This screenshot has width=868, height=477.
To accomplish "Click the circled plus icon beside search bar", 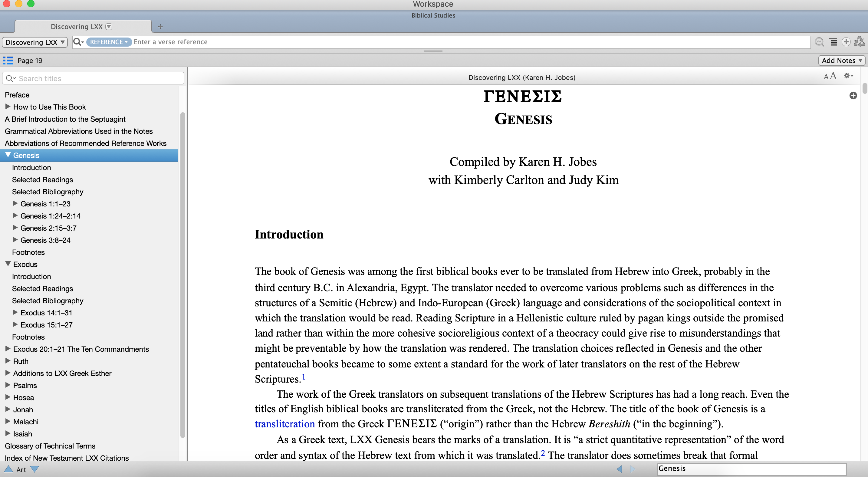I will click(x=846, y=42).
